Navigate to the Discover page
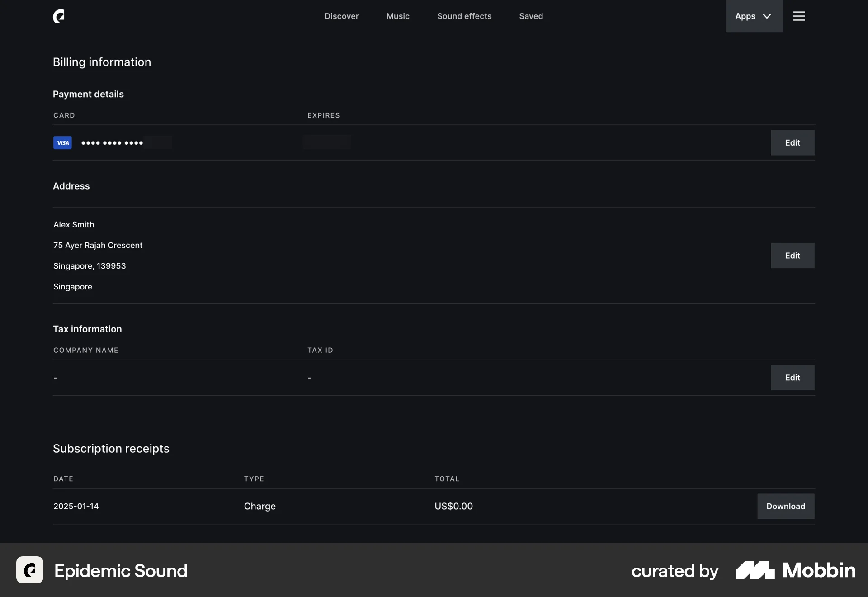 coord(342,16)
